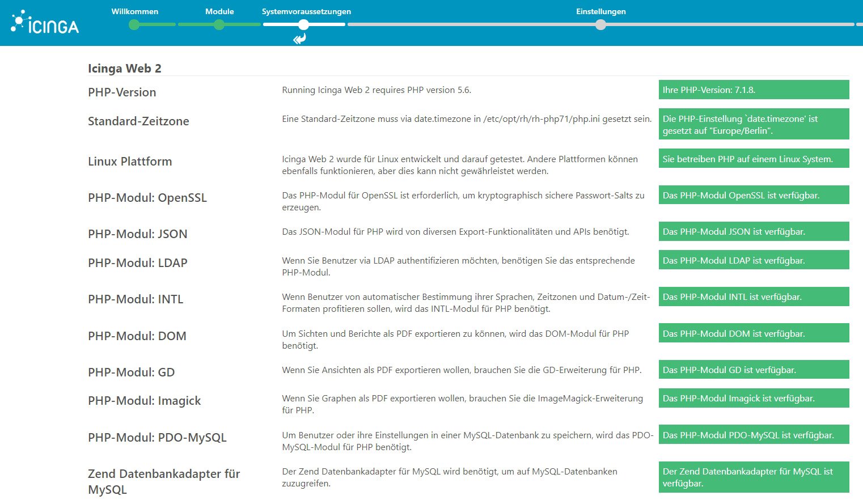The image size is (863, 504).
Task: Click the OpenSSL verfügbar status badge
Action: pyautogui.click(x=753, y=195)
